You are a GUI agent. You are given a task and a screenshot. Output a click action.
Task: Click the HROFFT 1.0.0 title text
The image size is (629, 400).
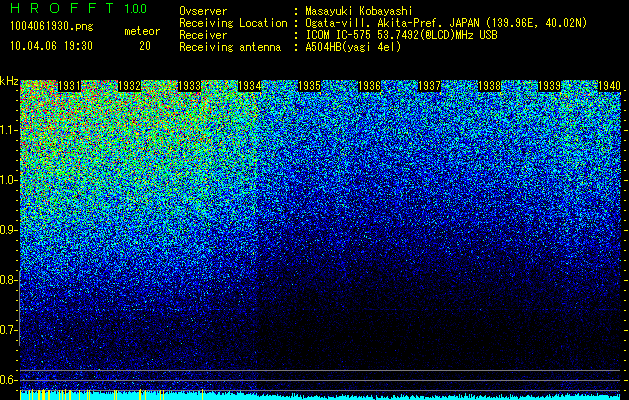pyautogui.click(x=79, y=8)
